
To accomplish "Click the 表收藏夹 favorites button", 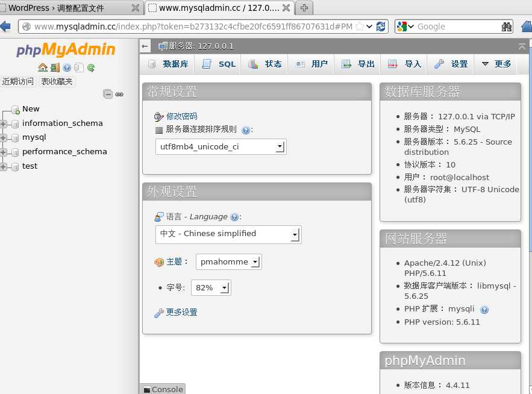I will [57, 81].
